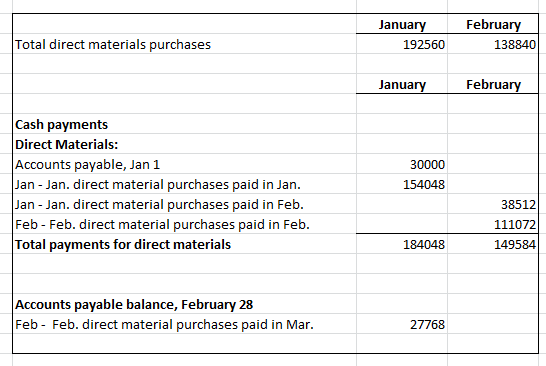This screenshot has width=546, height=366.
Task: Click the January purchases value 192560
Action: click(x=424, y=45)
